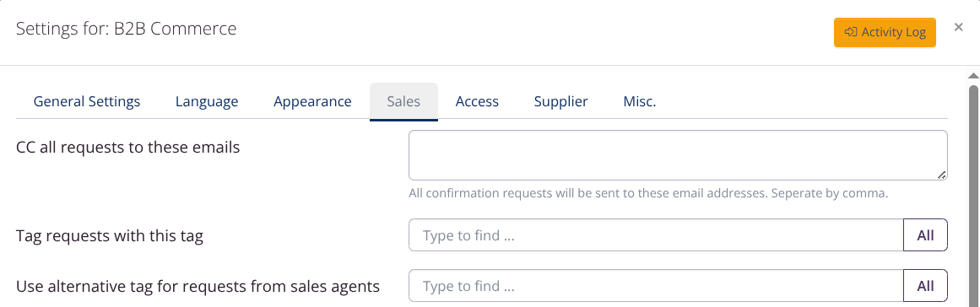Close the B2B Commerce settings dialog
The height and width of the screenshot is (307, 980).
(958, 27)
